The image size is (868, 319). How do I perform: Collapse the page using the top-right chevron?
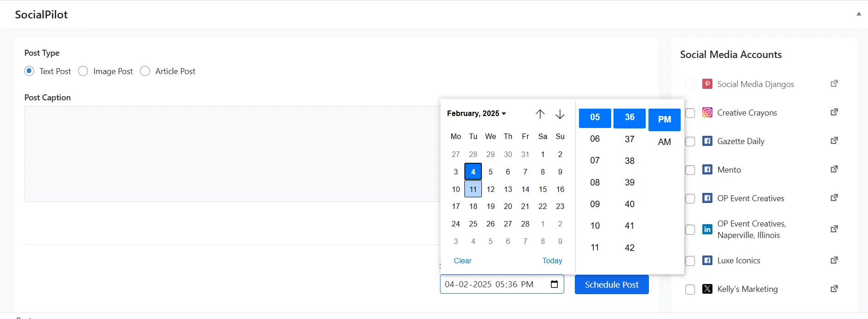[859, 13]
